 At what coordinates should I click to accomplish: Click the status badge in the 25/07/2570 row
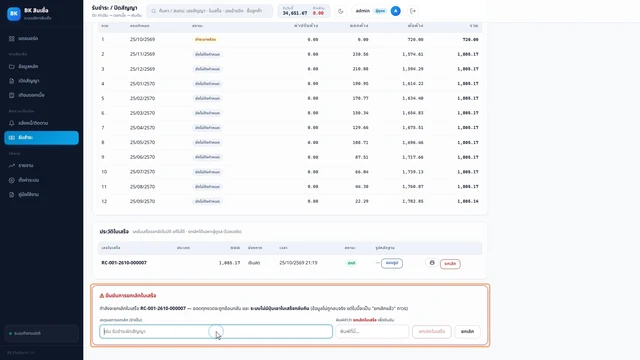point(207,172)
